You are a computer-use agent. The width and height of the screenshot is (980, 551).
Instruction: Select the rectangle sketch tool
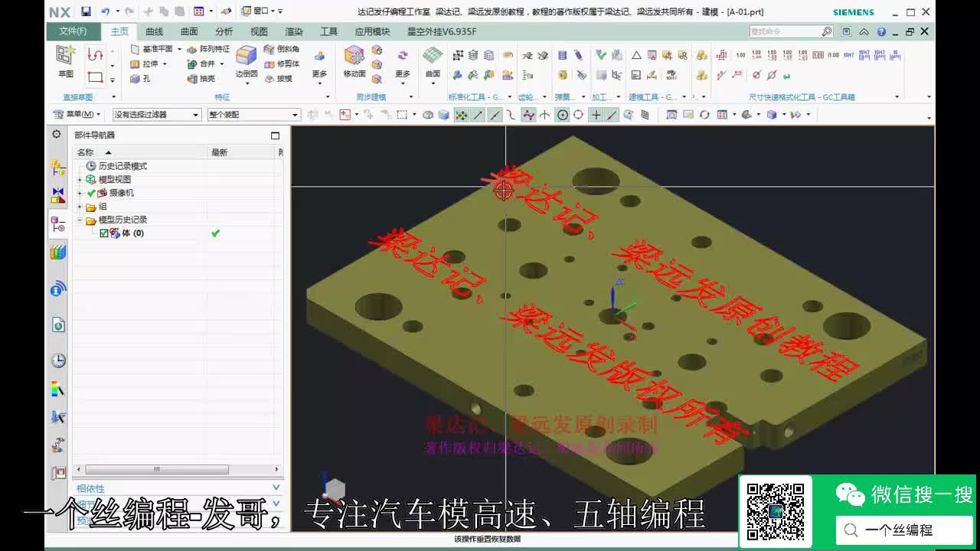(x=95, y=77)
